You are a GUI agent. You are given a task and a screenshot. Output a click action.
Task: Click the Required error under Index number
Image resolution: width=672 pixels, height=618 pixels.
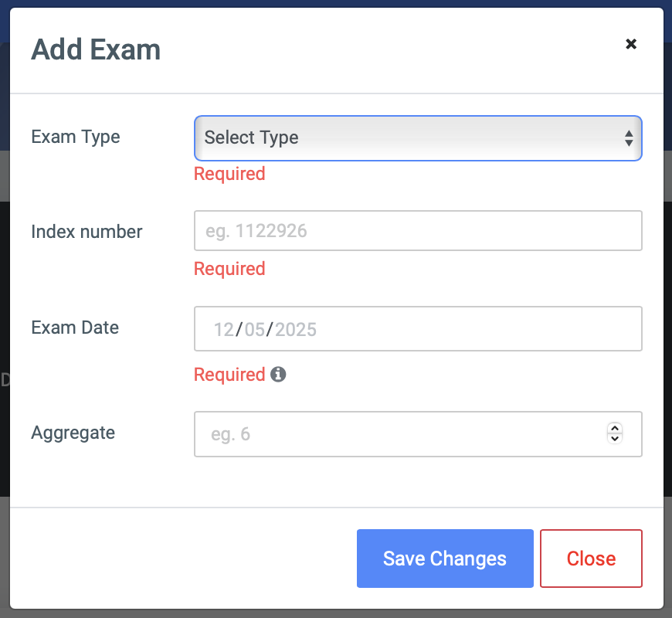click(229, 269)
